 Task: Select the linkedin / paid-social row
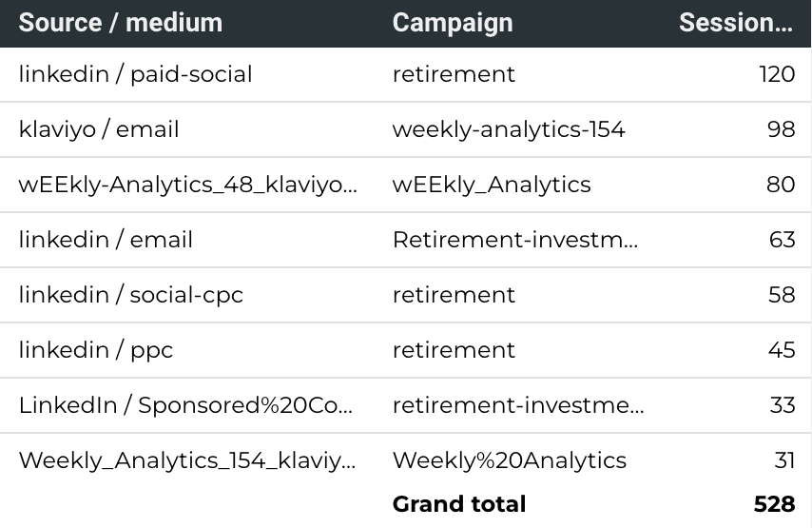[x=405, y=74]
